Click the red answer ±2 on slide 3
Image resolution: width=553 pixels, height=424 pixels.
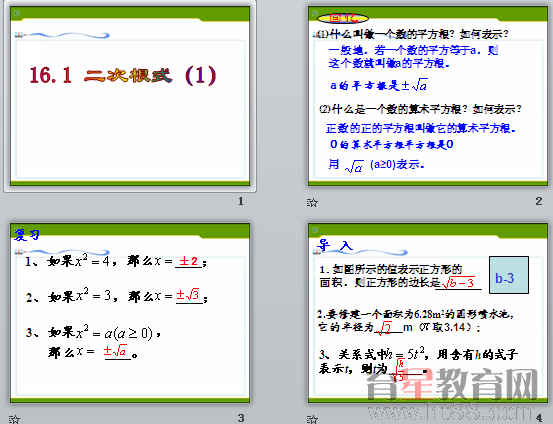(x=188, y=261)
